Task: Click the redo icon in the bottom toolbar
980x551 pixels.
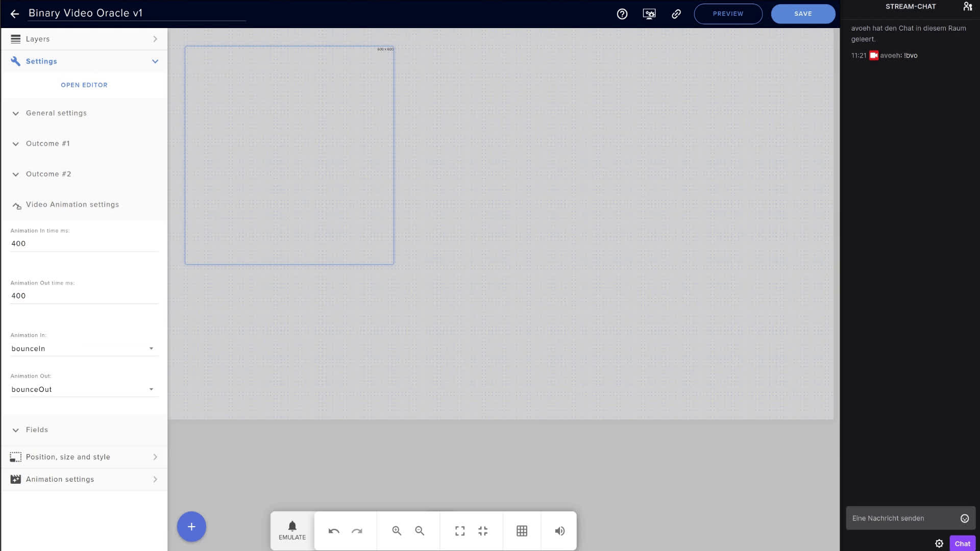Action: (x=357, y=531)
